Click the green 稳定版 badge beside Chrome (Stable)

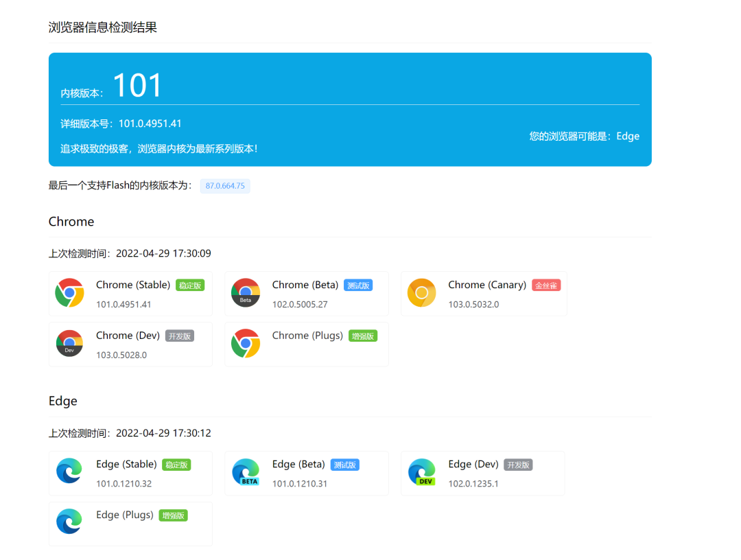190,285
